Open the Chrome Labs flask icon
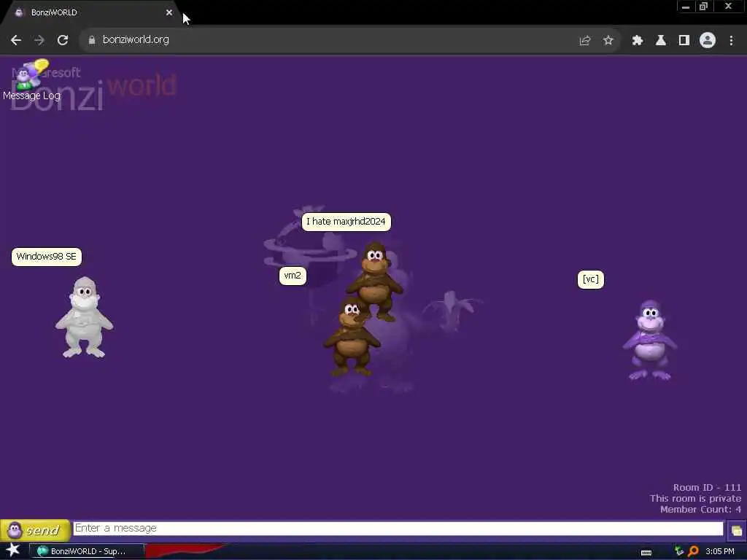This screenshot has height=560, width=747. 661,41
